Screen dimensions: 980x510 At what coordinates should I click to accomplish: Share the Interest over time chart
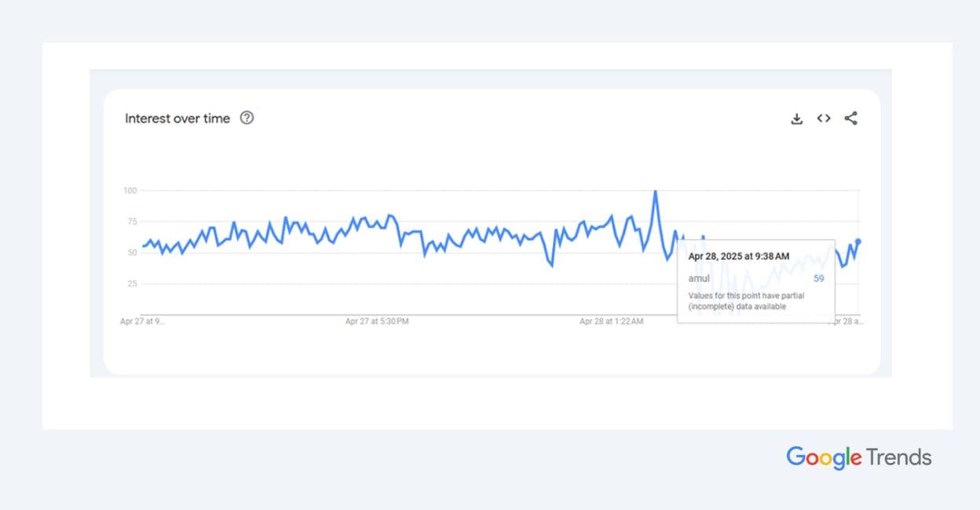click(850, 118)
